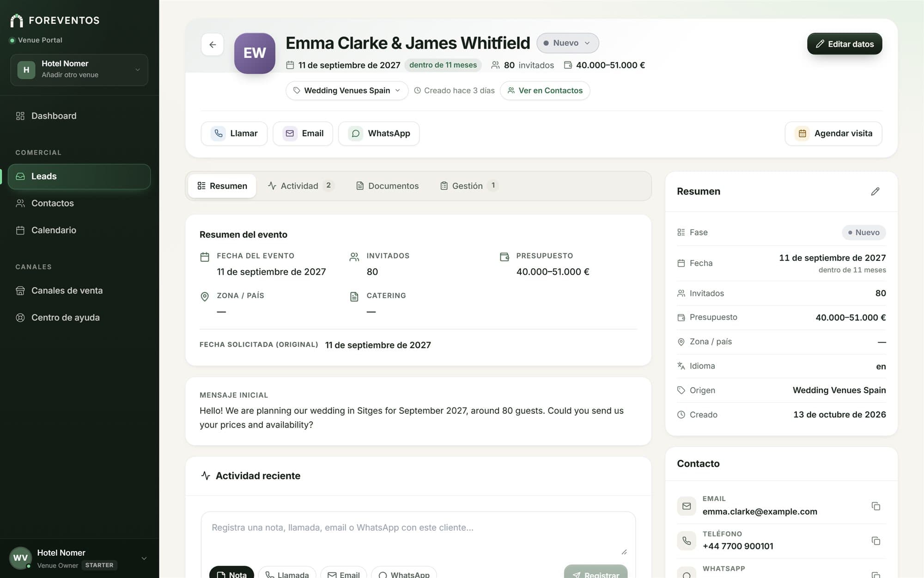Open Calendario in the sidebar
The width and height of the screenshot is (924, 578).
[79, 230]
